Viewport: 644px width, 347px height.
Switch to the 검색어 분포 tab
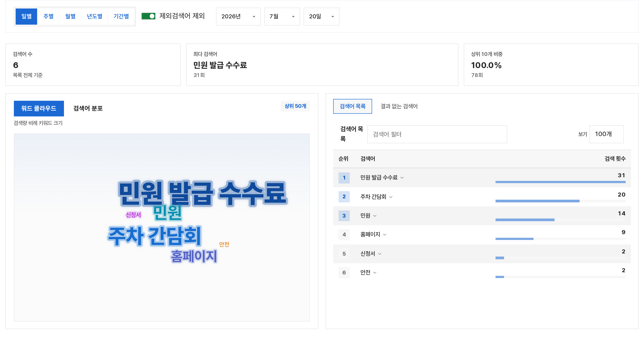pyautogui.click(x=88, y=108)
